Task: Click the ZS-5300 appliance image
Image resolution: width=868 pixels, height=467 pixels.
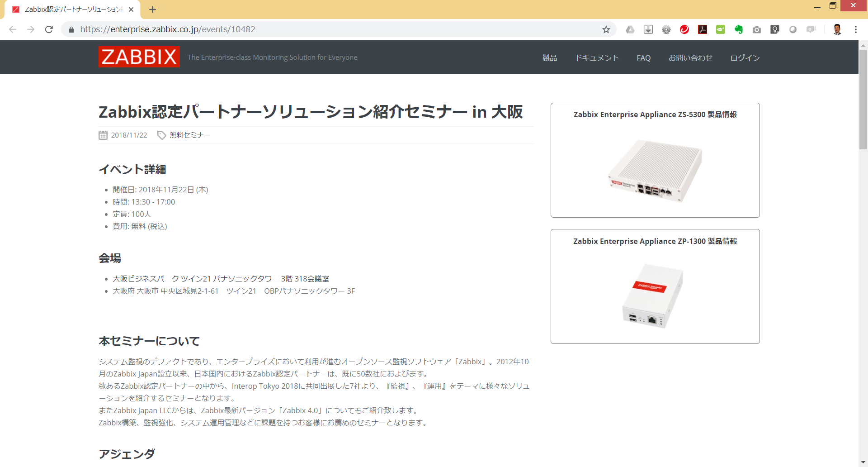Action: (x=655, y=171)
